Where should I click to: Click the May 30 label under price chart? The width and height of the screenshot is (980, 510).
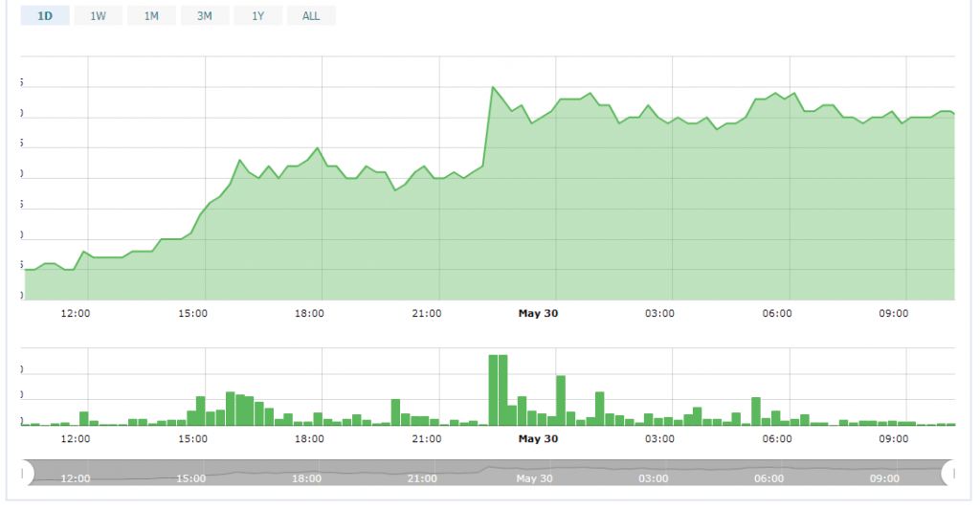tap(538, 313)
